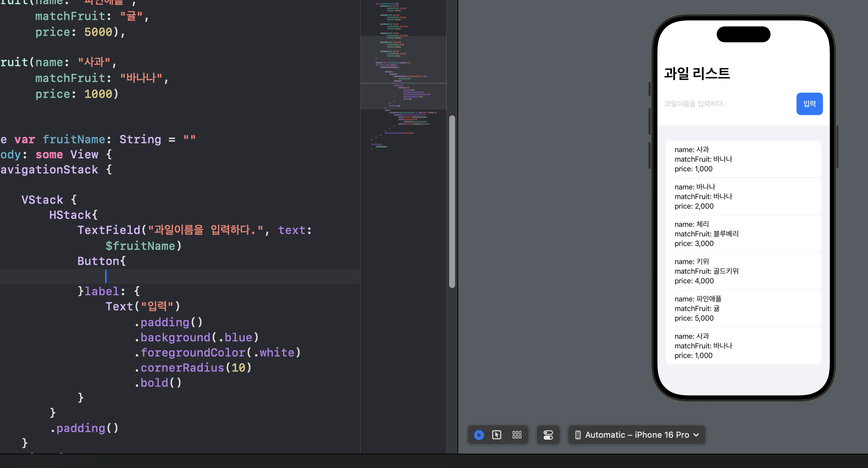Screen dimensions: 868x468
Task: Click the 과일 리스트 navigation title
Action: (x=697, y=73)
